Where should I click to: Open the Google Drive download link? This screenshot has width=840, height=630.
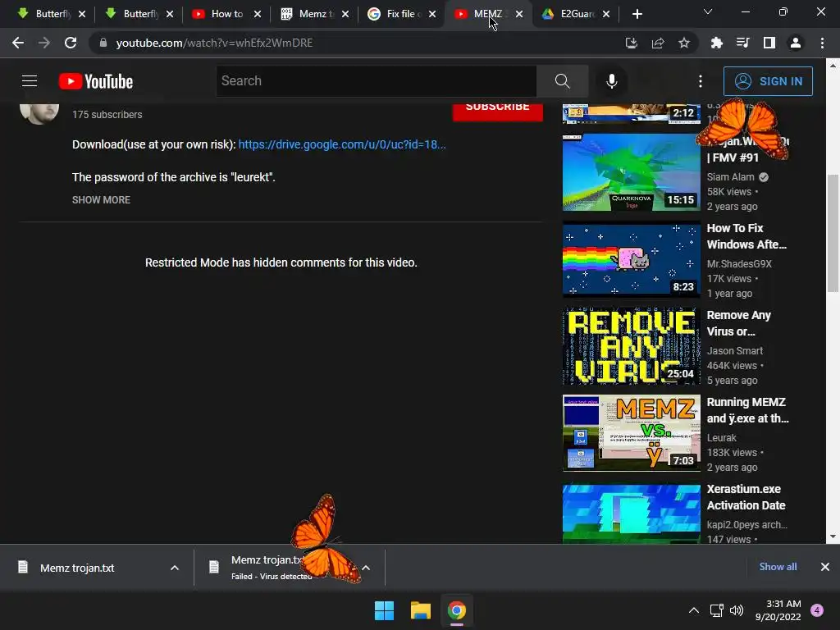tap(342, 144)
